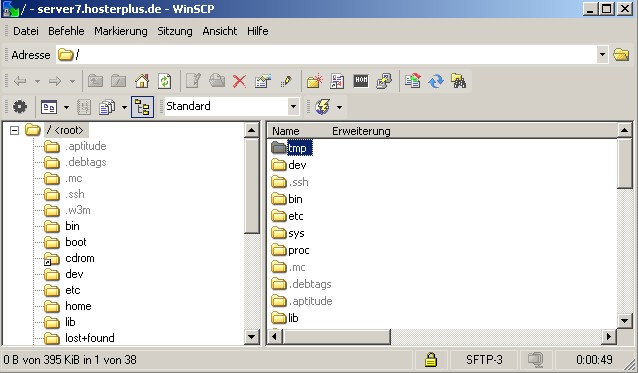
Task: Click the Forward navigation arrow
Action: pos(55,81)
